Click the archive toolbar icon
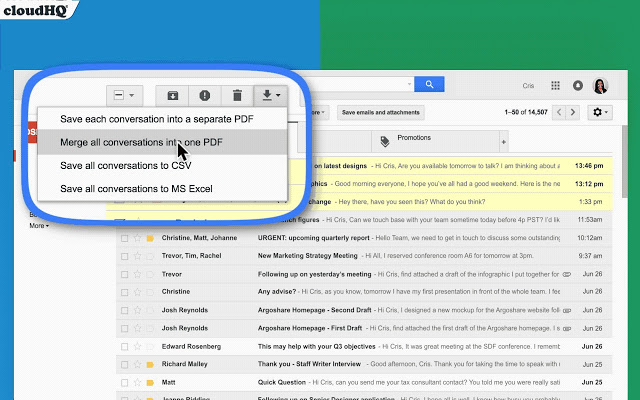The image size is (640, 400). pyautogui.click(x=172, y=96)
